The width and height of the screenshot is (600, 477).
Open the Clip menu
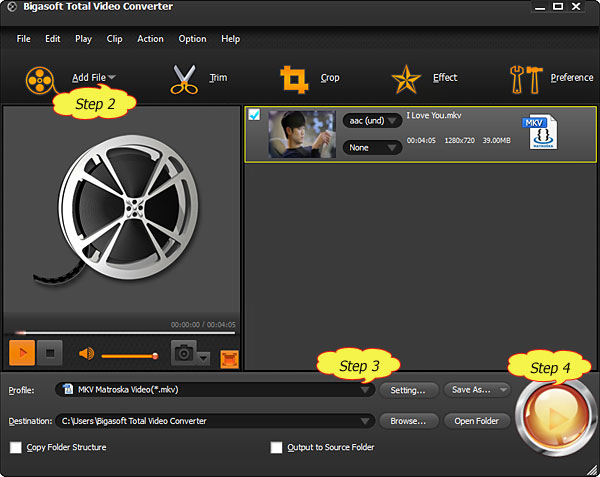coord(114,39)
